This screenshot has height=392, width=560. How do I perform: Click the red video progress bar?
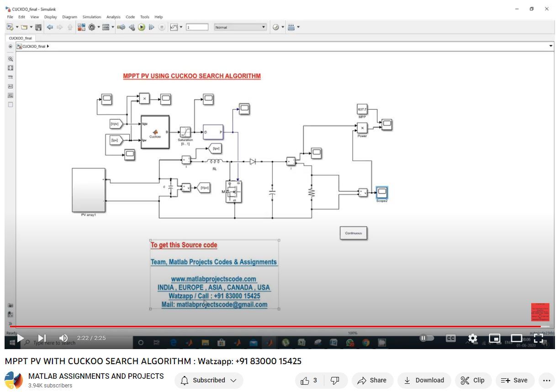point(274,326)
